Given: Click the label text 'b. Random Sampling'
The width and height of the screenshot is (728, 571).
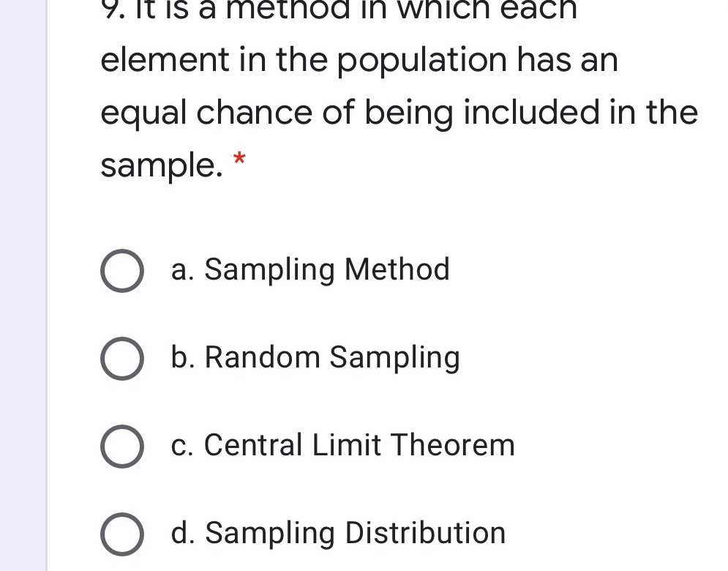Looking at the screenshot, I should pyautogui.click(x=315, y=358).
